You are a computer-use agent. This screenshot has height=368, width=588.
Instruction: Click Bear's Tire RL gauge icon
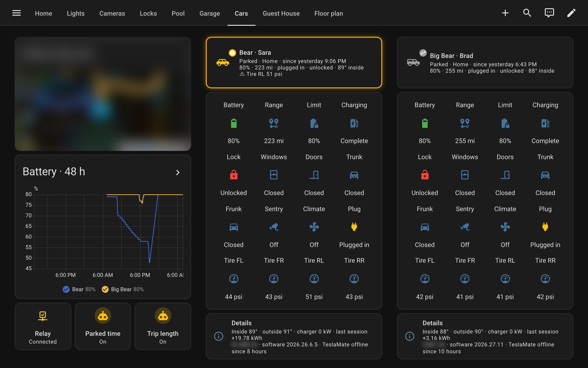(314, 279)
